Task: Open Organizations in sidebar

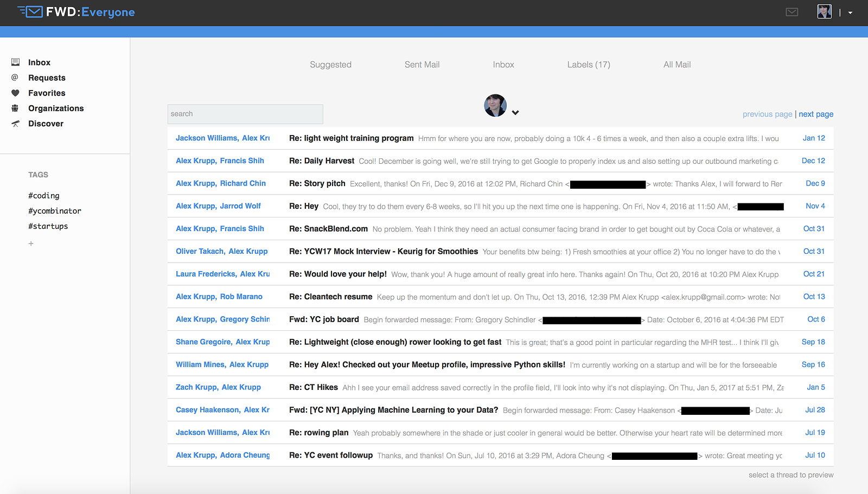Action: click(x=56, y=108)
